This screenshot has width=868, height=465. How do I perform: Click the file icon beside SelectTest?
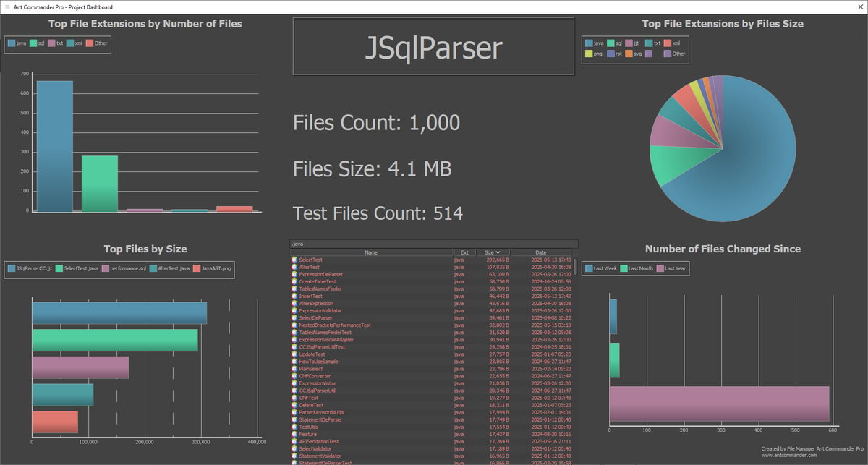(x=294, y=260)
